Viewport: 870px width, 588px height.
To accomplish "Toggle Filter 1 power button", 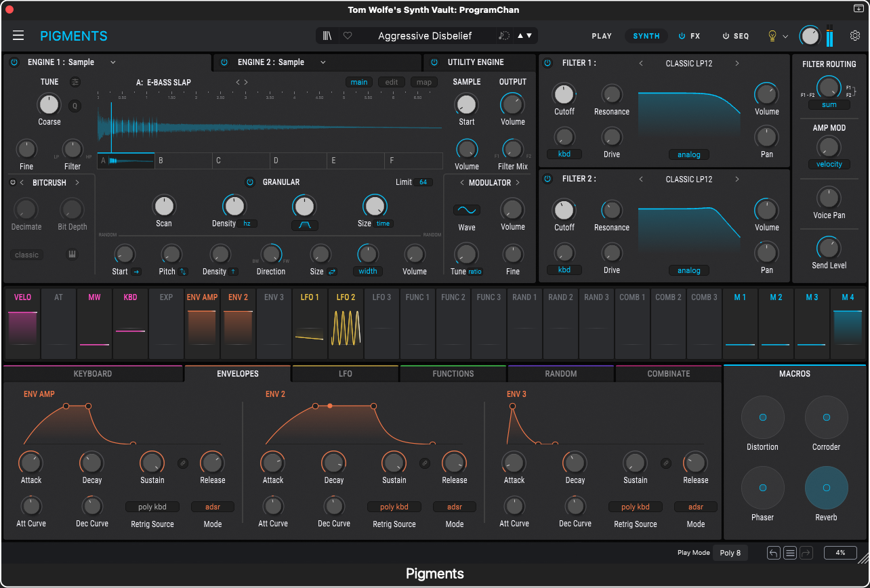I will [x=548, y=63].
